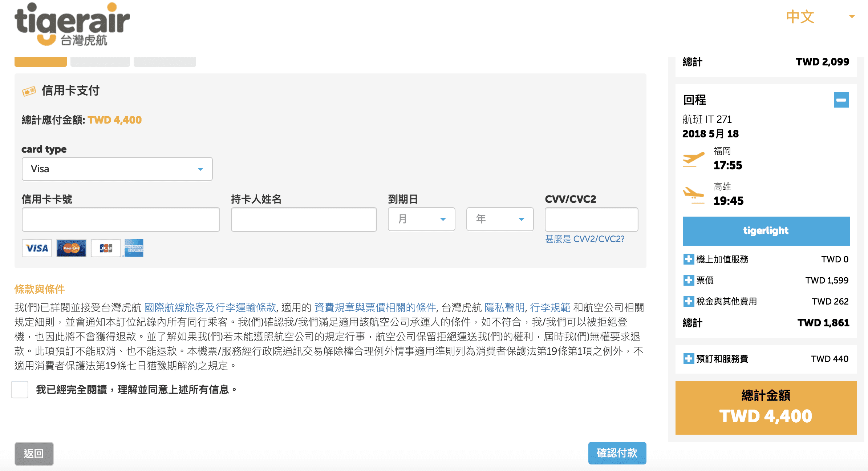This screenshot has width=868, height=471.
Task: Click the 返回 back button
Action: coord(34,454)
